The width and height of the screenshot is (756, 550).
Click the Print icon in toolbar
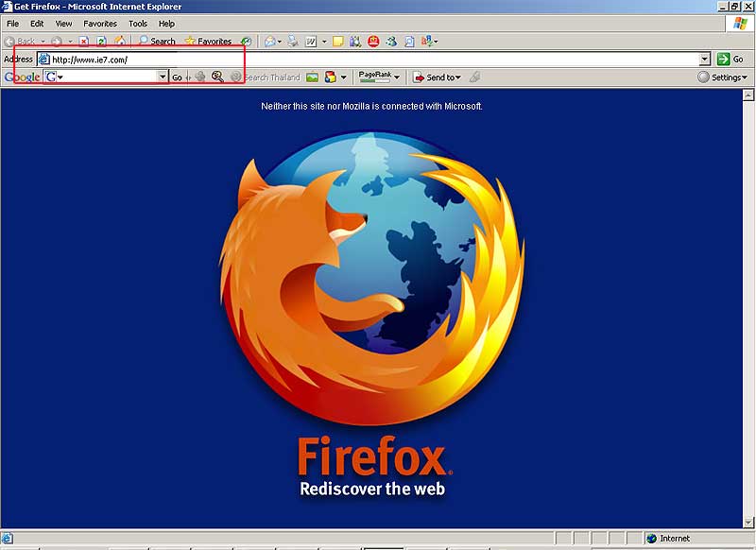(293, 42)
